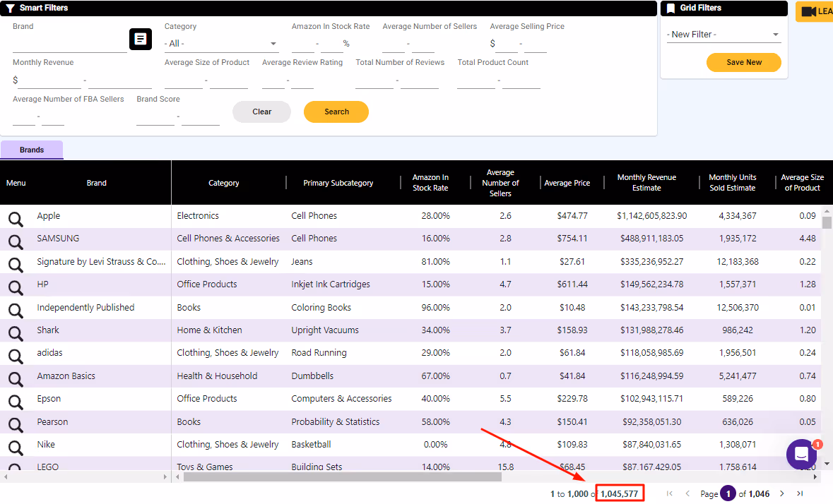Click the yellow Search button

pos(336,112)
